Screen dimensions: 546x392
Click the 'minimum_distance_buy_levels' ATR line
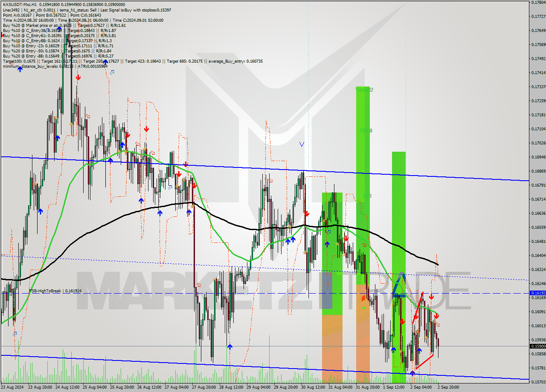point(55,66)
